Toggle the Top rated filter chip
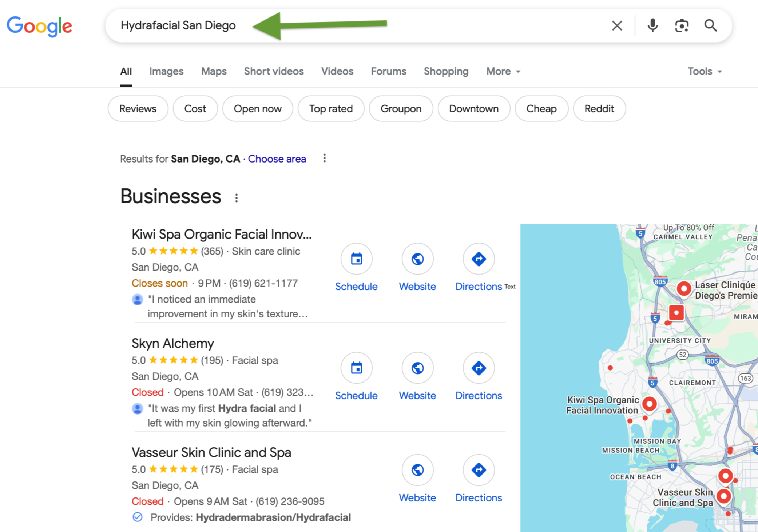 pos(330,109)
